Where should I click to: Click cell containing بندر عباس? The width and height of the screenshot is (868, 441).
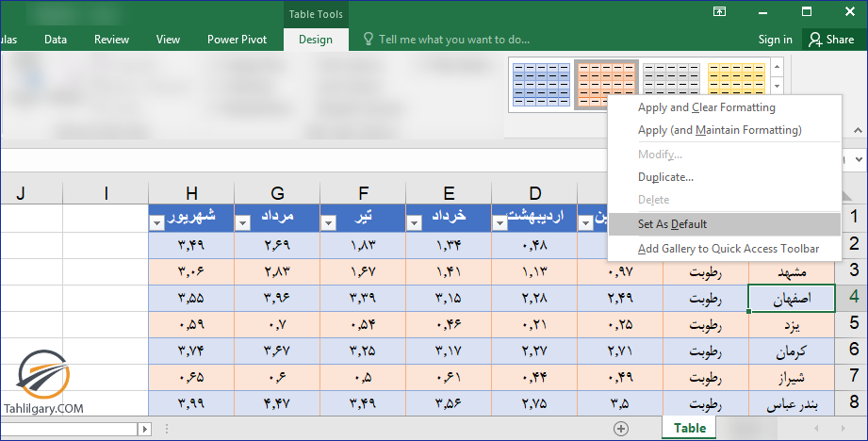coord(792,403)
